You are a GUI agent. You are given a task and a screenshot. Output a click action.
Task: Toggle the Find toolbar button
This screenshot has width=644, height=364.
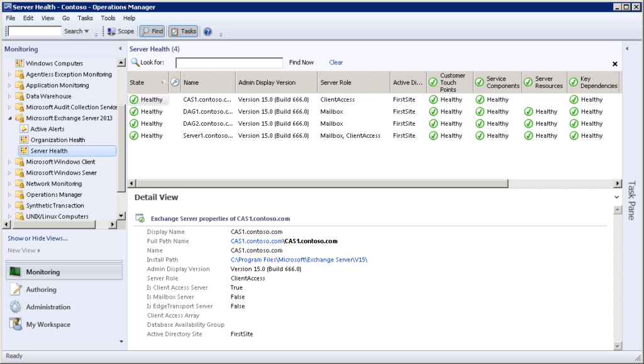coord(152,31)
